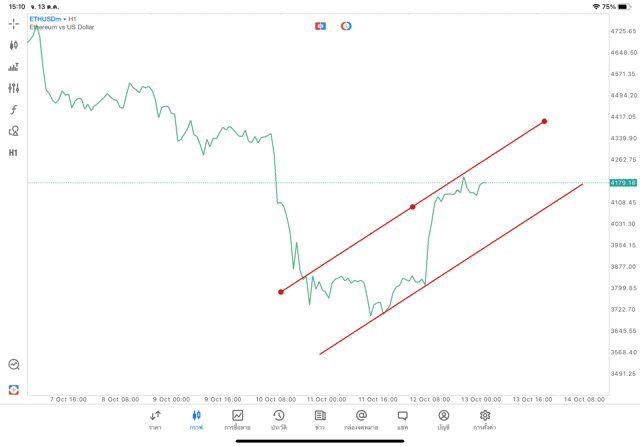Open the indicators list icon
The height and width of the screenshot is (447, 640).
click(14, 67)
